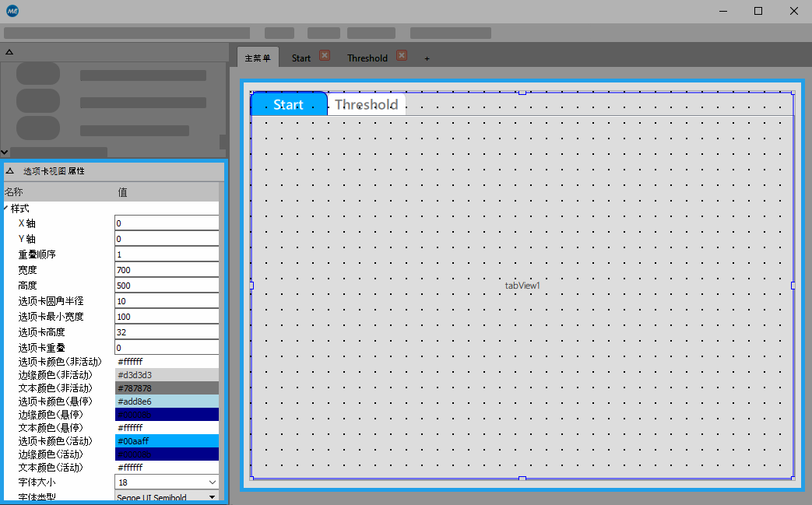812x505 pixels.
Task: Click the 宽度 value field showing 700
Action: [x=167, y=270]
